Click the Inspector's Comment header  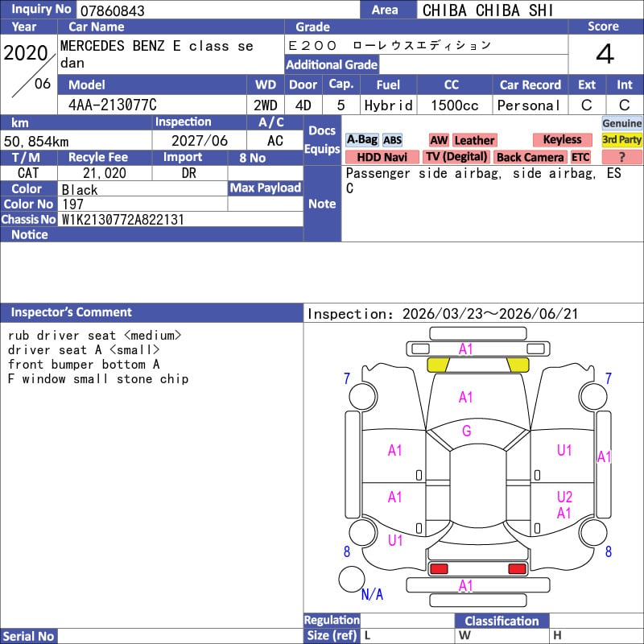pyautogui.click(x=72, y=312)
